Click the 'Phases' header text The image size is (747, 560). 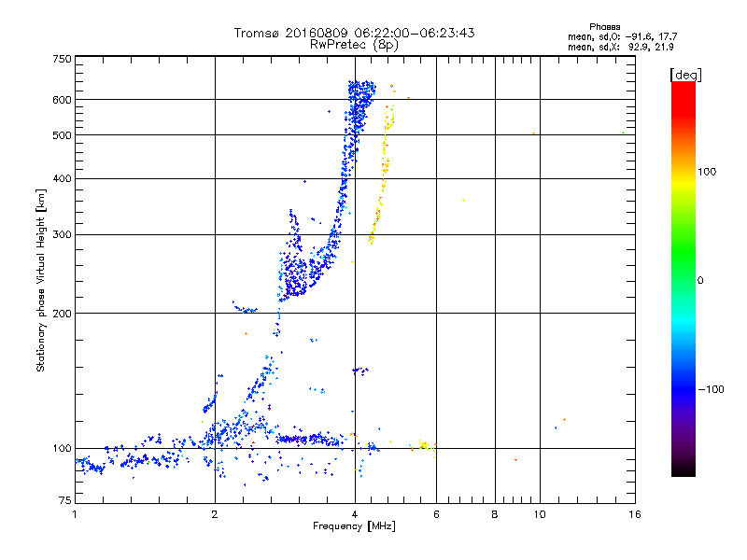point(604,27)
